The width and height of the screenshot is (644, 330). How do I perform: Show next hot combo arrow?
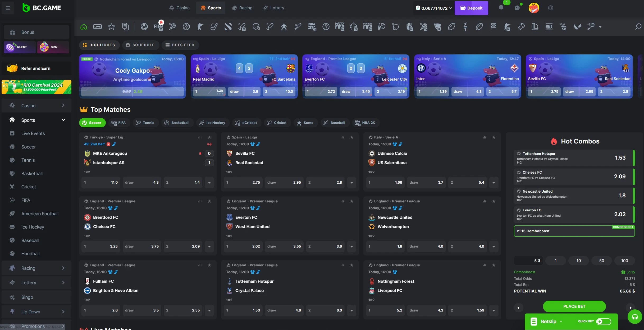pyautogui.click(x=631, y=308)
